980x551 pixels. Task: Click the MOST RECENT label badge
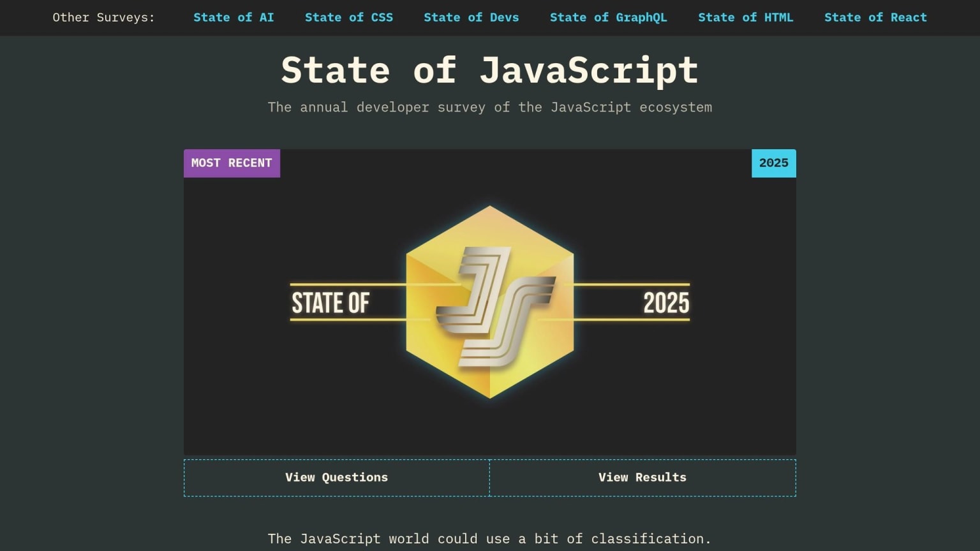[x=232, y=163]
